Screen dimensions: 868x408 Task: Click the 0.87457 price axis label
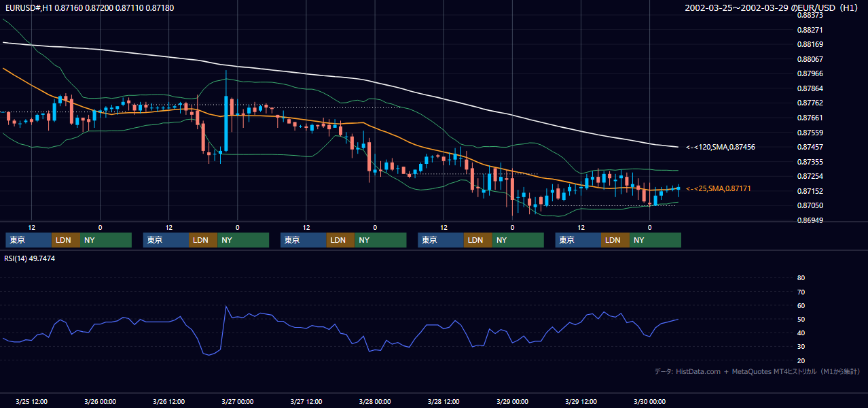pyautogui.click(x=810, y=147)
